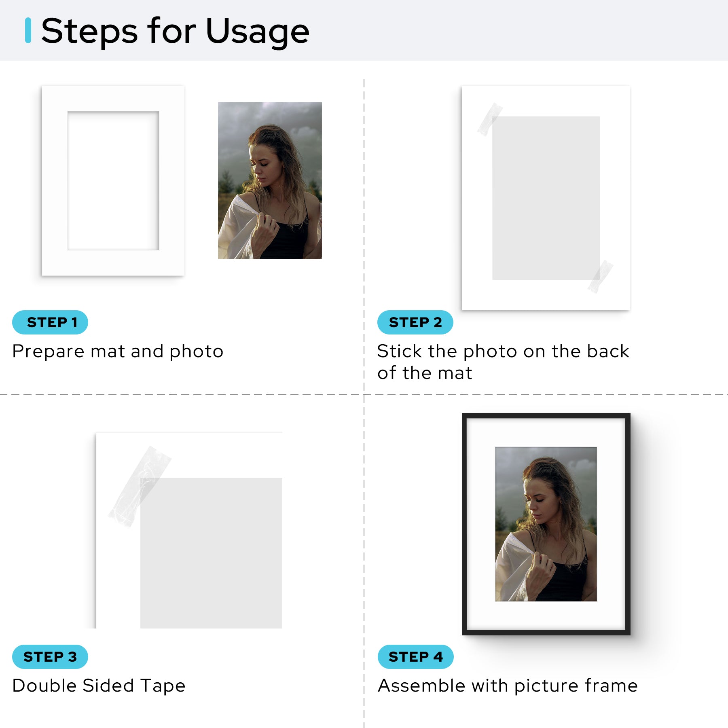Click the STEP 3 badge
Viewport: 728px width, 728px height.
coord(50,657)
